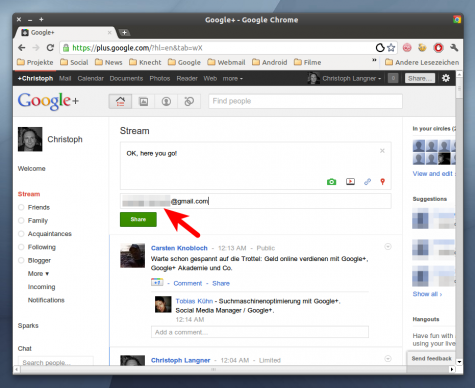Screen dimensions: 475x388
Task: Open the notifications counter box
Action: point(393,78)
